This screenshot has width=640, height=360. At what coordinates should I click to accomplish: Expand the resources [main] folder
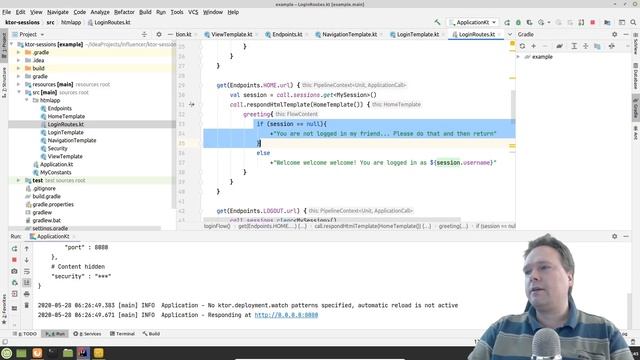18,84
